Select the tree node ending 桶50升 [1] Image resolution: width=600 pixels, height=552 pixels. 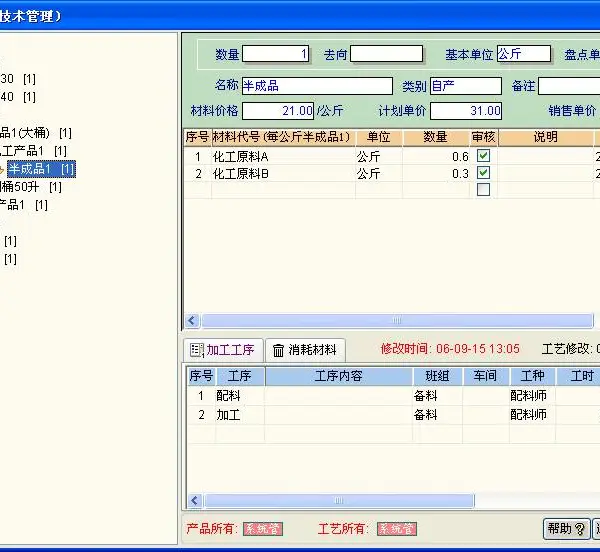coord(31,187)
